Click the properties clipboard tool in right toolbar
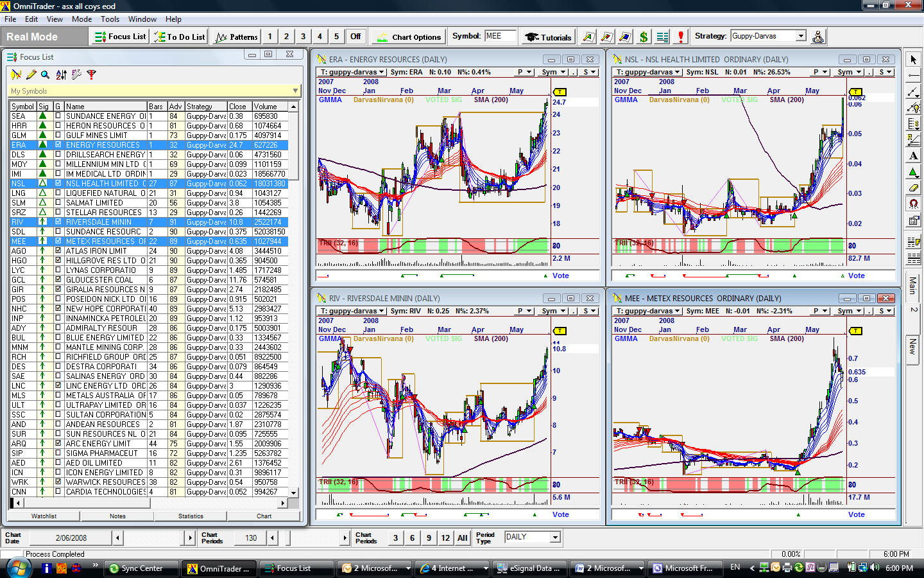The height and width of the screenshot is (578, 924). (913, 220)
